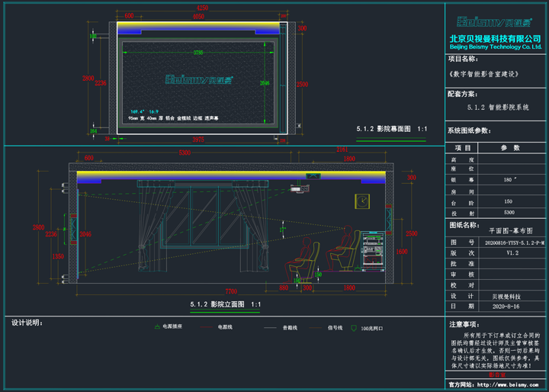
Task: Select the 880 dimension below the seats
Action: point(283,288)
